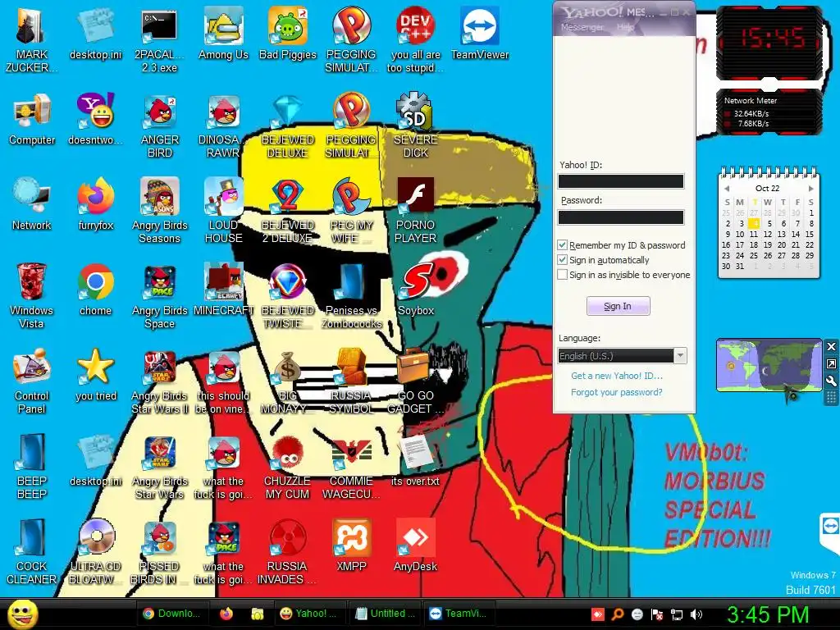Go to next month in calendar gadget
840x630 pixels.
coord(811,189)
